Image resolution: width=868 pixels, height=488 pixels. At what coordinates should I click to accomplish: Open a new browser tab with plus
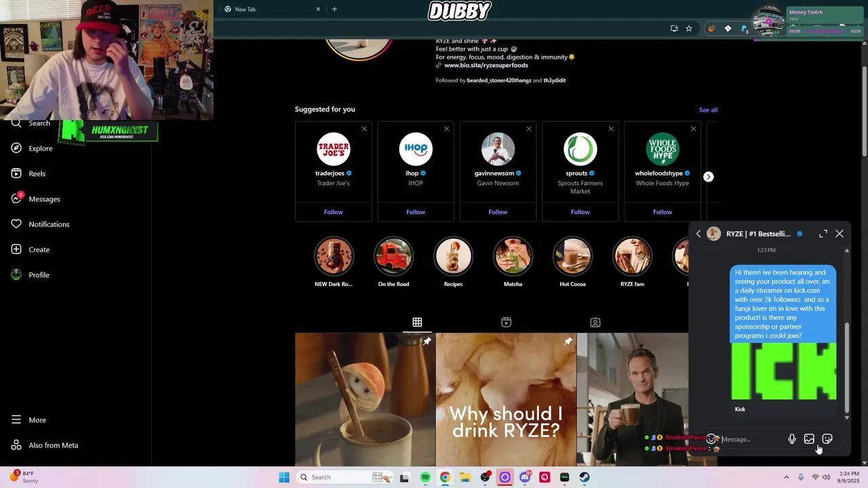[x=334, y=9]
